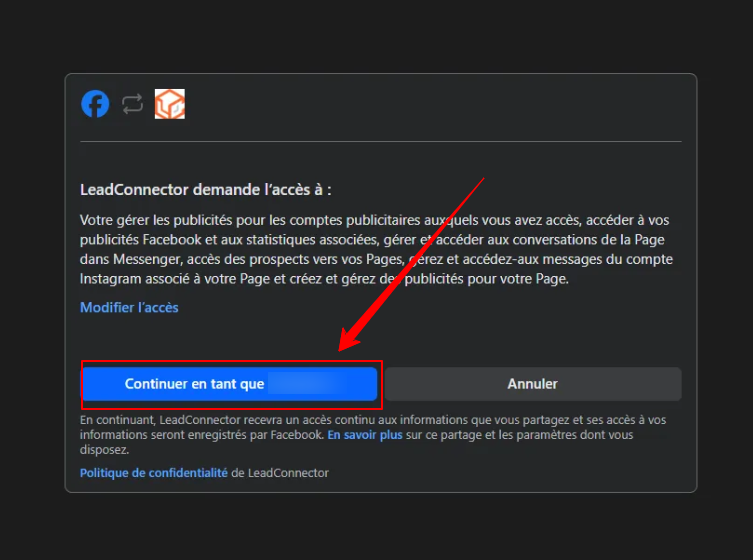Click the heading "LeadConnector demande l'accès à :"

pos(205,189)
